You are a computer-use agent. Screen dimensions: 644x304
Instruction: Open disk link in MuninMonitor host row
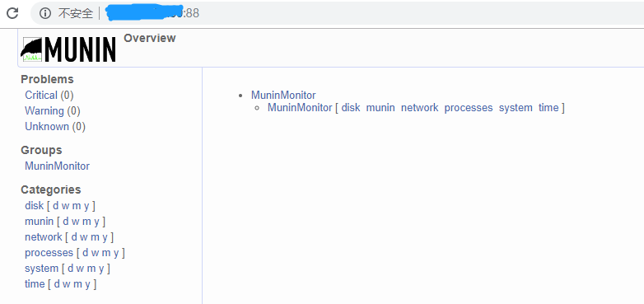pyautogui.click(x=351, y=108)
